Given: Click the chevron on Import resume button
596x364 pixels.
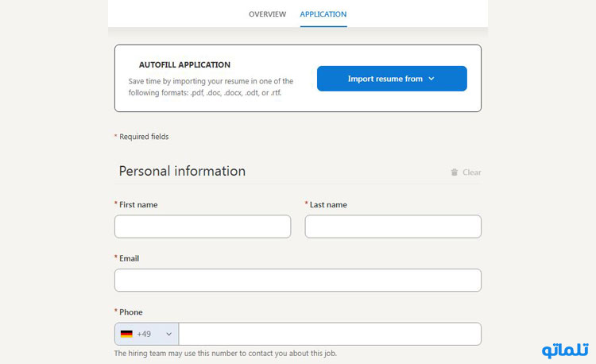Looking at the screenshot, I should [x=432, y=79].
